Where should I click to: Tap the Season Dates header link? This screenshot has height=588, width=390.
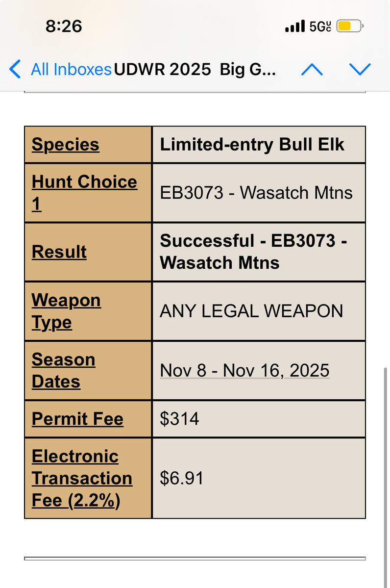point(63,370)
